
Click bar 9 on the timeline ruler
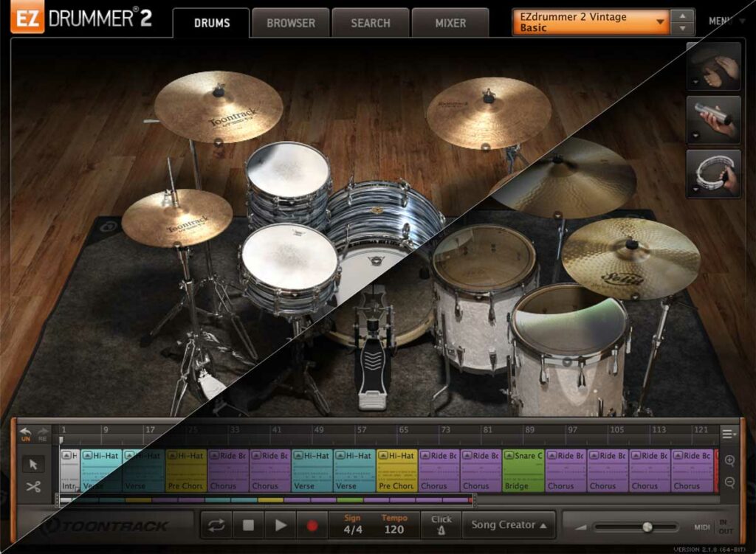click(x=105, y=430)
